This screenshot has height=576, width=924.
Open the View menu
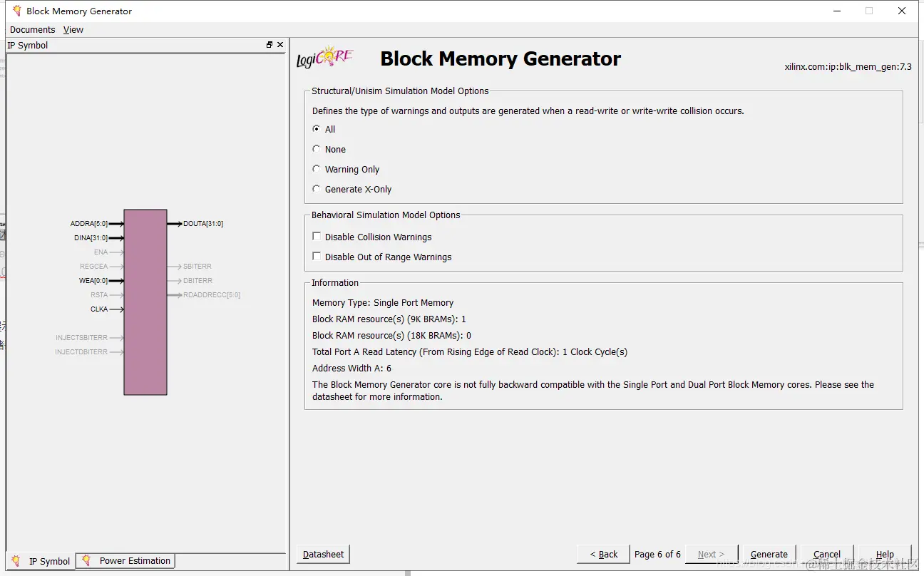click(73, 29)
